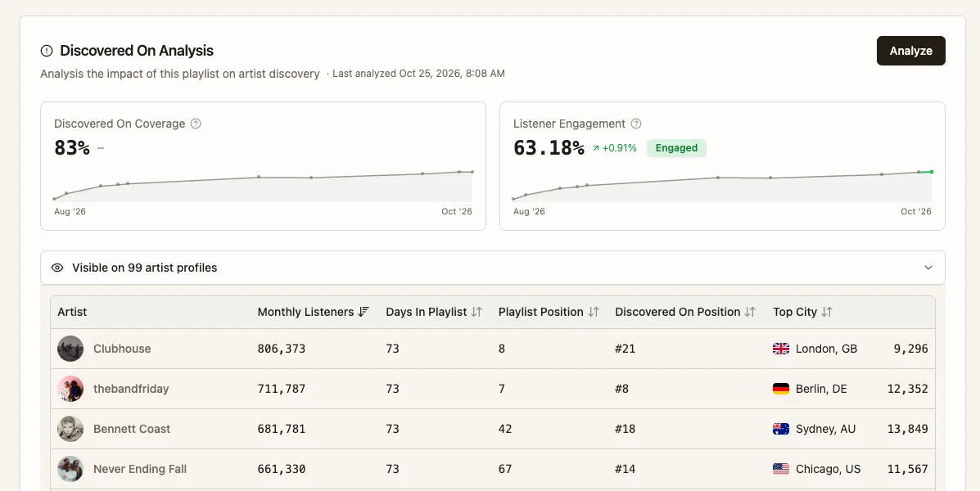Click the UK flag next to London, GB

(780, 349)
